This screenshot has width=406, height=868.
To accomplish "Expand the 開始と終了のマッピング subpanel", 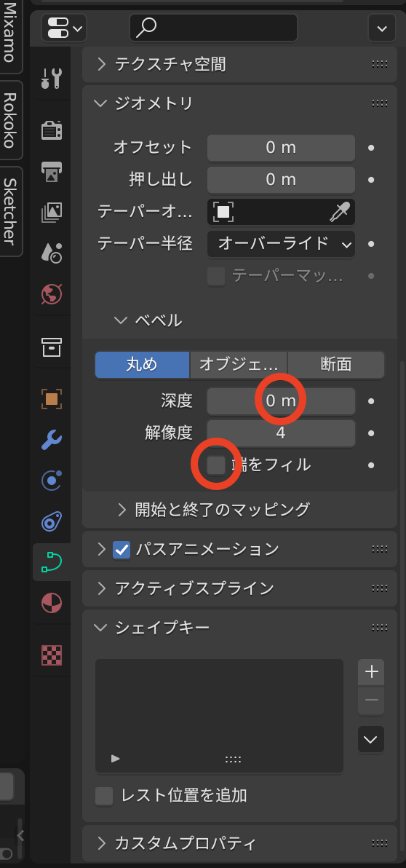I will (x=215, y=509).
